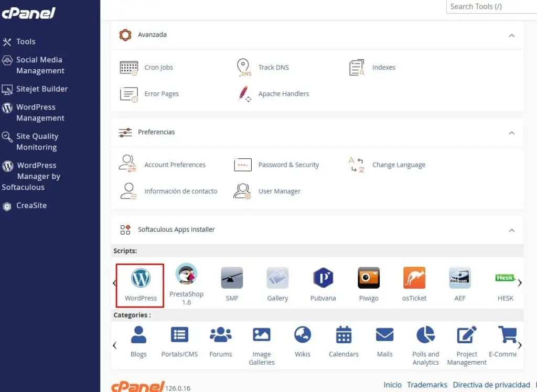Collapse the Avanzada section
This screenshot has width=537, height=392.
click(511, 36)
